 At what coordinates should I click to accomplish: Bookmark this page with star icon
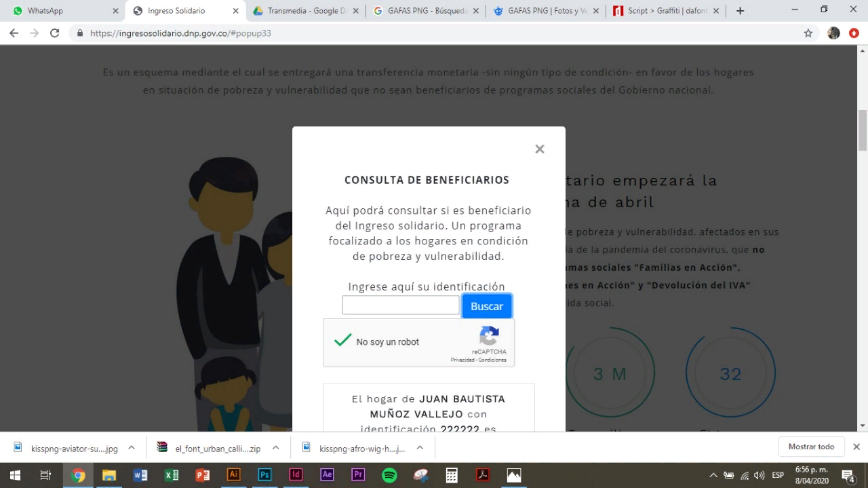(x=808, y=33)
